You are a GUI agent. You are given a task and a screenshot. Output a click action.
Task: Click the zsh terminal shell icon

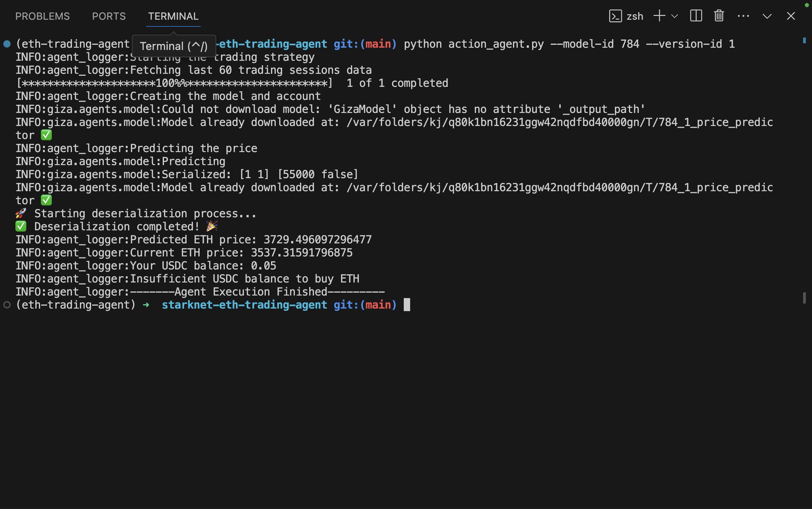pyautogui.click(x=615, y=16)
